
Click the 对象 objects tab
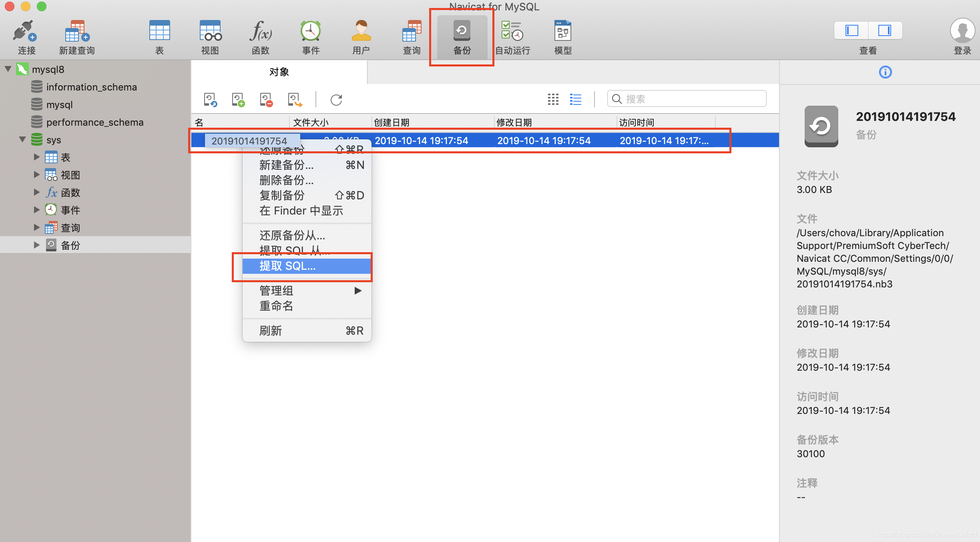tap(279, 72)
